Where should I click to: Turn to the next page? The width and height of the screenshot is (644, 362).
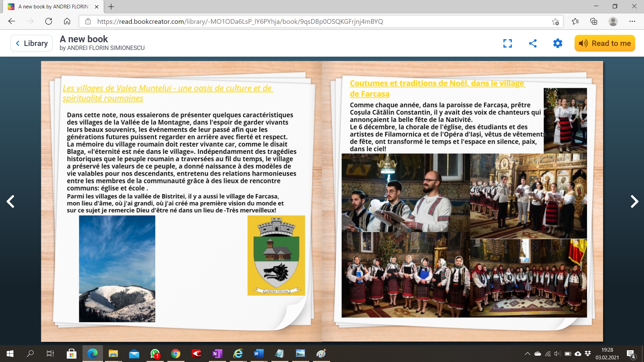coord(634,201)
